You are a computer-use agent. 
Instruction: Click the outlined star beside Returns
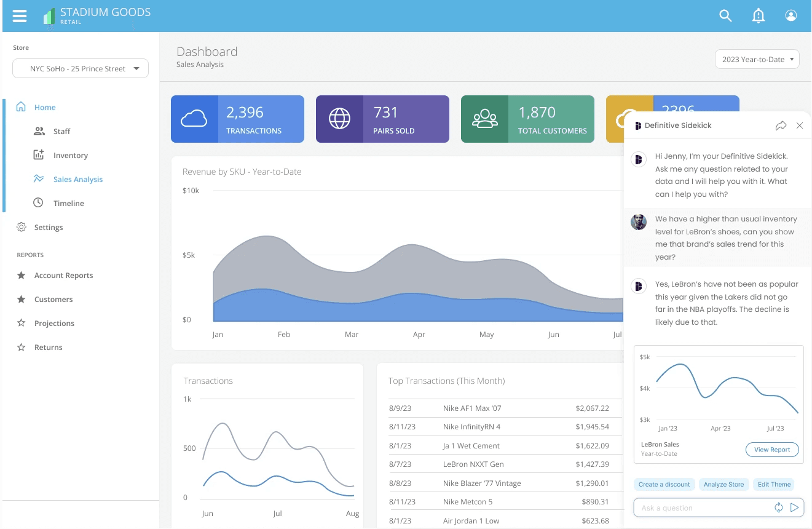(22, 347)
